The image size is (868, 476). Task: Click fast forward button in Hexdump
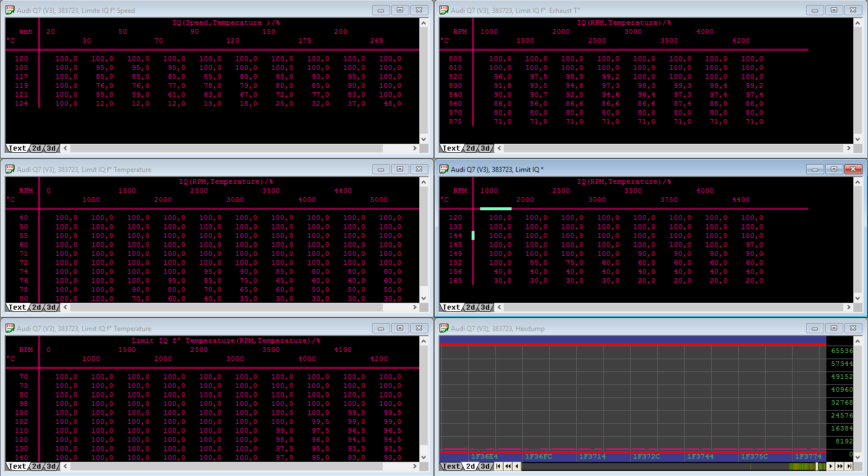pos(840,466)
